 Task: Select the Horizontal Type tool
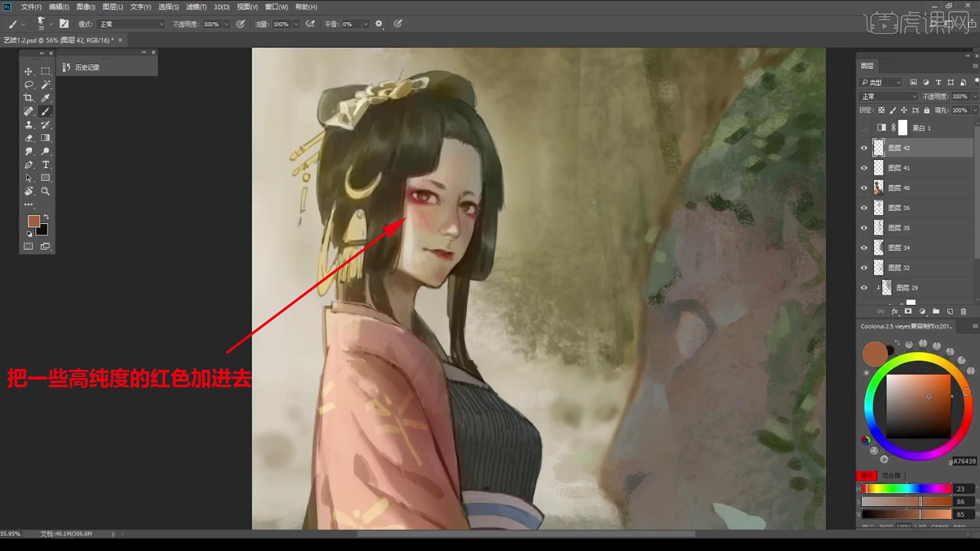[45, 165]
